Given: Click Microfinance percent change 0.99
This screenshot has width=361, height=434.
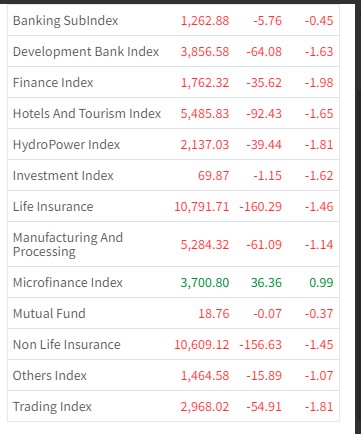Looking at the screenshot, I should click(321, 283).
